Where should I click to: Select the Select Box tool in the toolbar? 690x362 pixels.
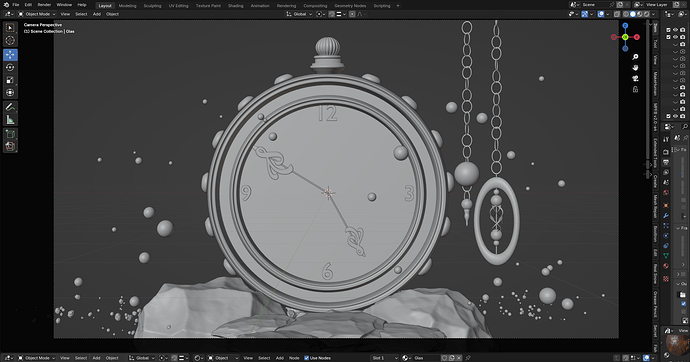pos(10,28)
